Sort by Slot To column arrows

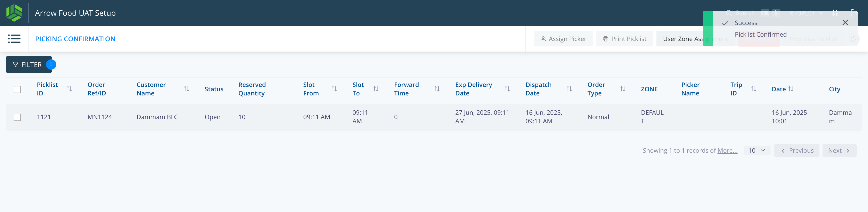point(376,89)
